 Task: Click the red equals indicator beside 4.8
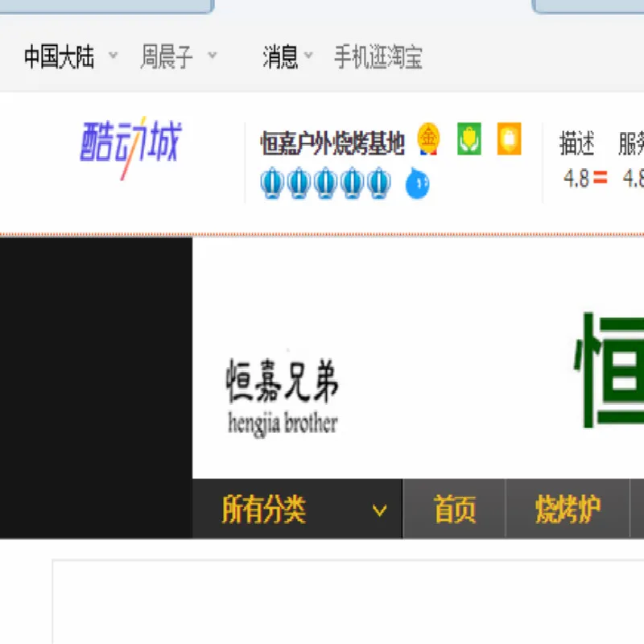(600, 177)
